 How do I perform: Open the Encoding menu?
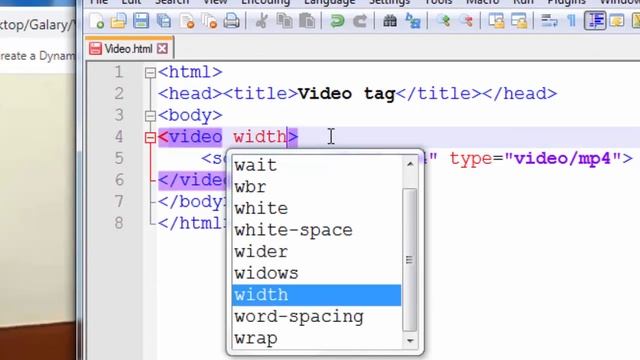265,2
